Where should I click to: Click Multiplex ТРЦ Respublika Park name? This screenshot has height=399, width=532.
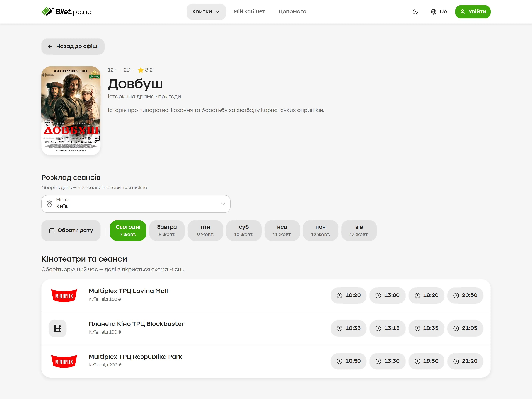[x=135, y=357]
